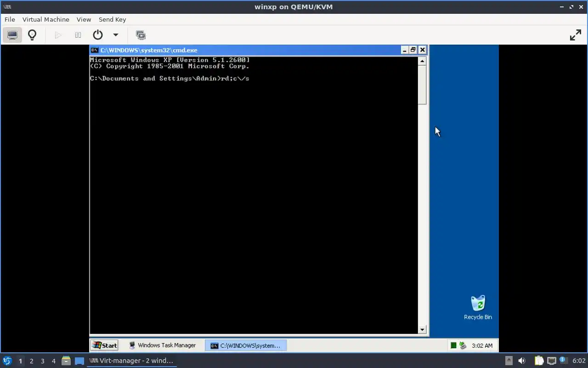Screen dimensions: 588x368
Task: Click the command prompt line text
Action: pyautogui.click(x=170, y=79)
